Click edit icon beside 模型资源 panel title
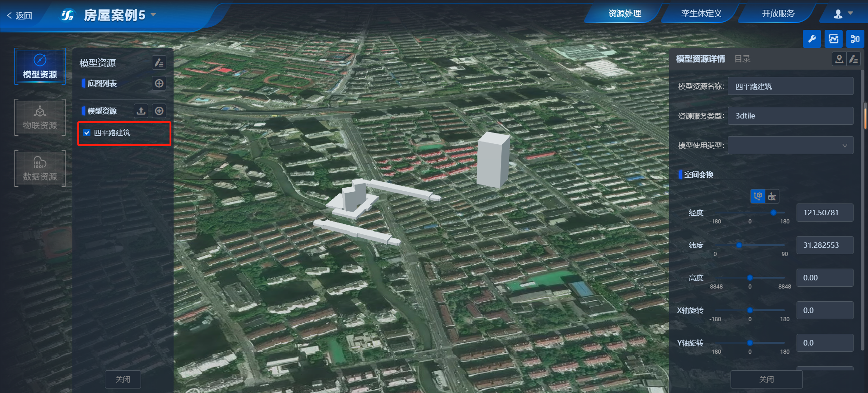The height and width of the screenshot is (393, 868). [159, 63]
